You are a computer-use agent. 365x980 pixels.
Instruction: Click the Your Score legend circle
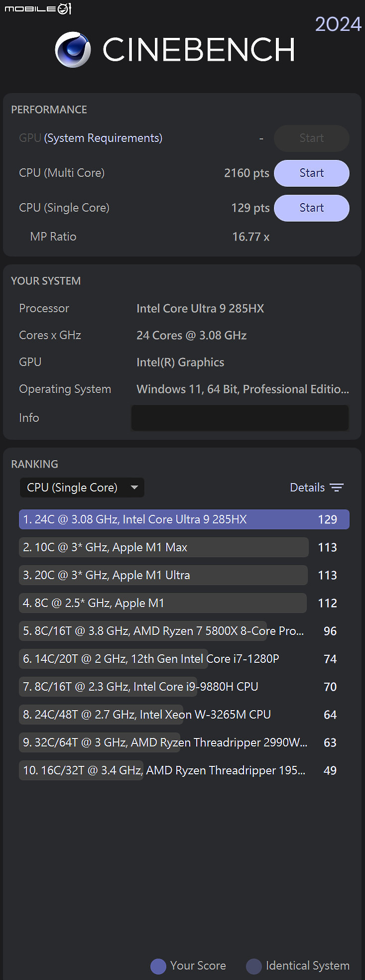158,966
